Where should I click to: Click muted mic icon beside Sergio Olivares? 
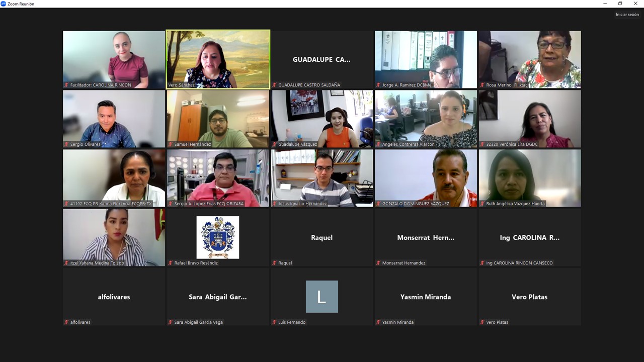(x=66, y=144)
